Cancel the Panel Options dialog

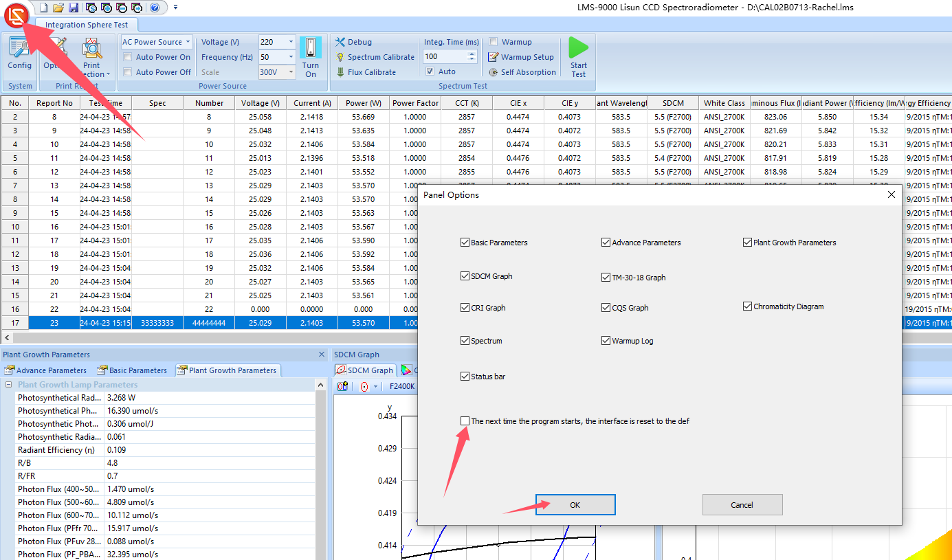coord(742,505)
